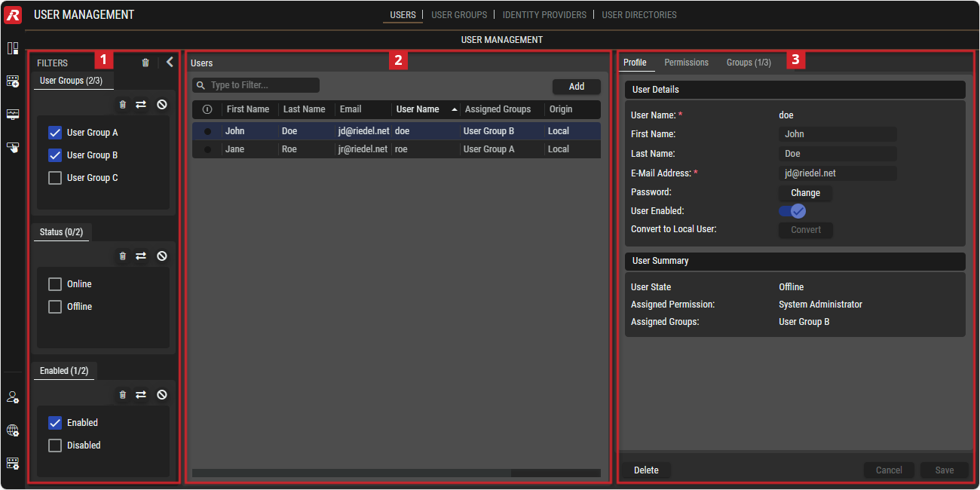The width and height of the screenshot is (980, 490).
Task: Toggle the User Enabled switch
Action: 792,211
